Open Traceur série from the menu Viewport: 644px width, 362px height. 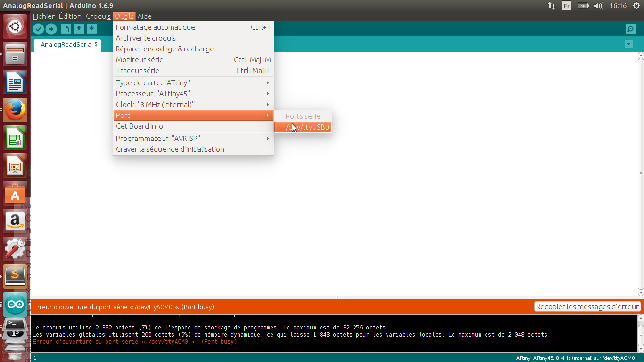(193, 70)
